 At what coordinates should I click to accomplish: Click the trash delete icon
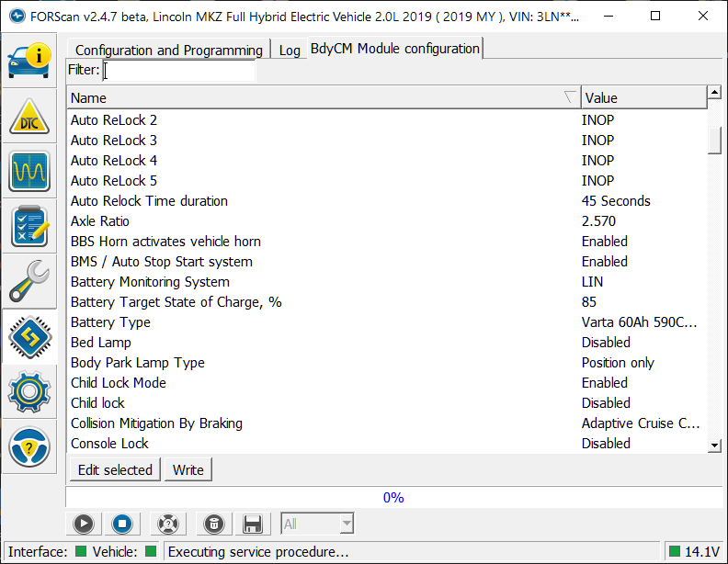point(212,524)
